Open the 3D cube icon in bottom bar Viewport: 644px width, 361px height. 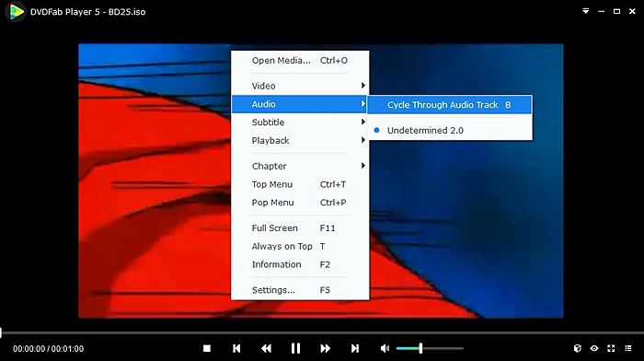click(x=578, y=348)
